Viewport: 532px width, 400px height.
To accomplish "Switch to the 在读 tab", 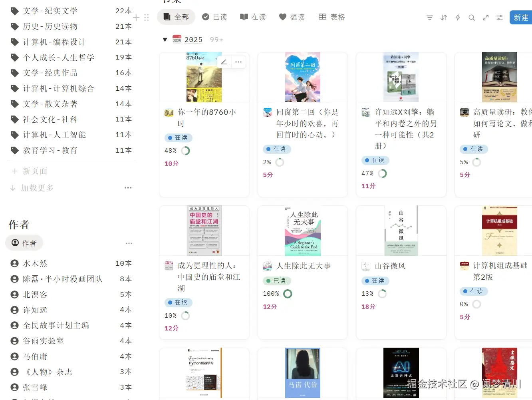I will (253, 17).
